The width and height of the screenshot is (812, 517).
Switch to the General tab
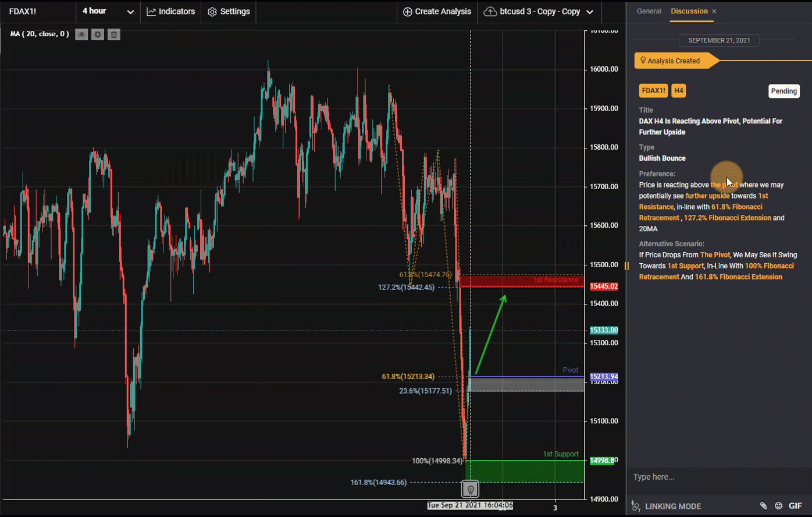(649, 11)
